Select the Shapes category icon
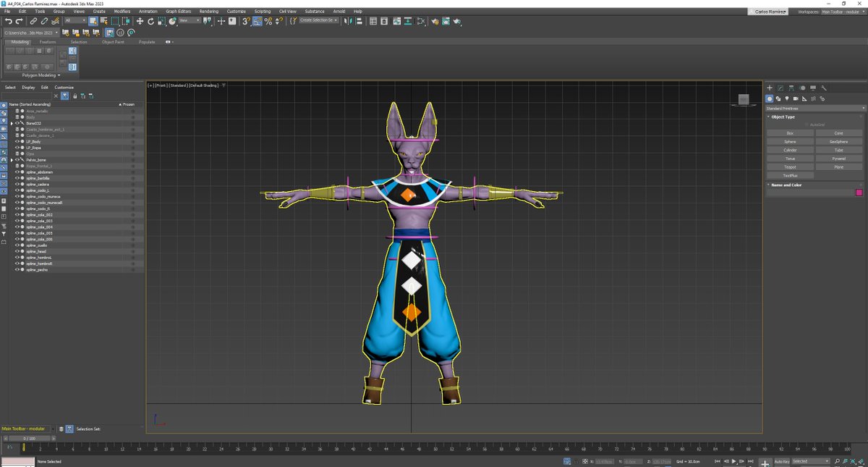This screenshot has height=467, width=868. [x=778, y=98]
